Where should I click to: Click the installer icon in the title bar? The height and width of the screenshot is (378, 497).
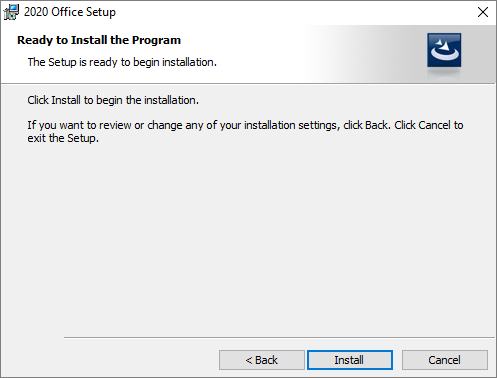pos(11,12)
